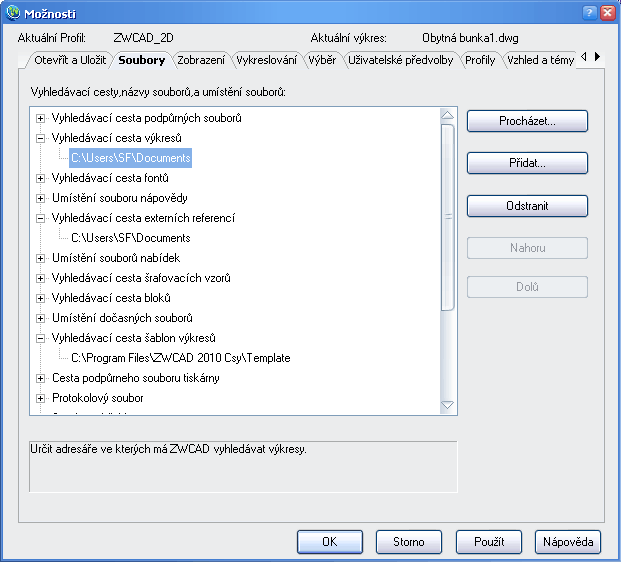
Task: Switch to the Zobrazení tab
Action: point(201,60)
